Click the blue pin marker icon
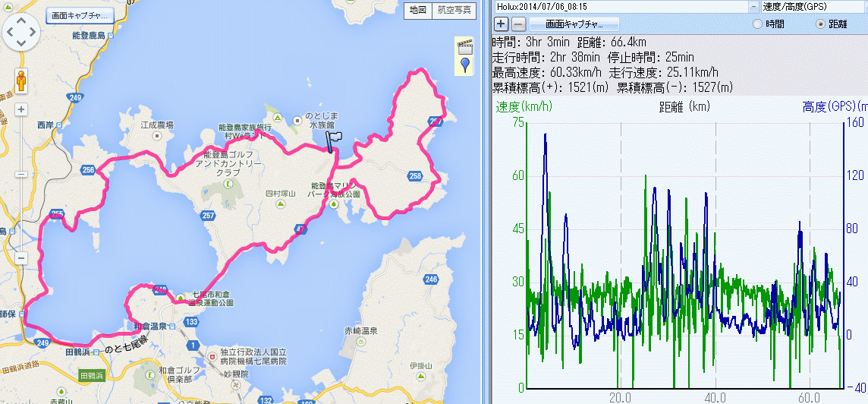The width and height of the screenshot is (868, 404). (x=464, y=65)
